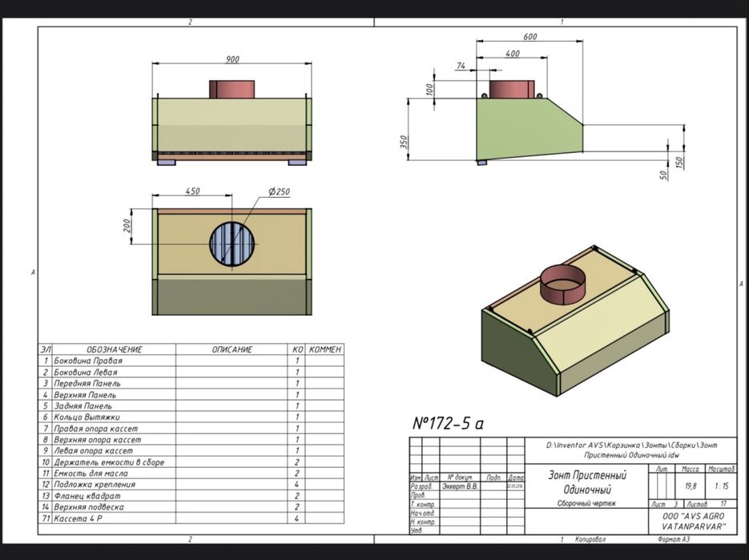Viewport: 749px width, 560px height.
Task: Select the Ø250 diameter annotation
Action: coord(279,191)
